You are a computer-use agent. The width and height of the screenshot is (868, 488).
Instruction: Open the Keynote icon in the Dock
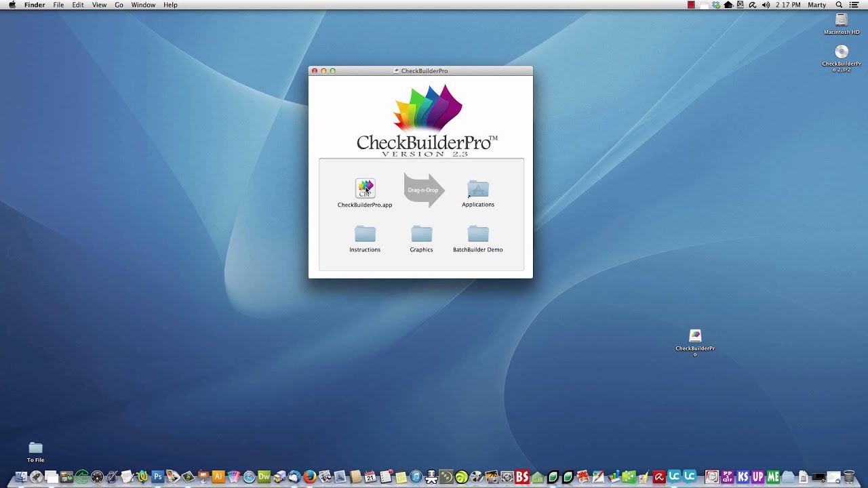click(203, 476)
